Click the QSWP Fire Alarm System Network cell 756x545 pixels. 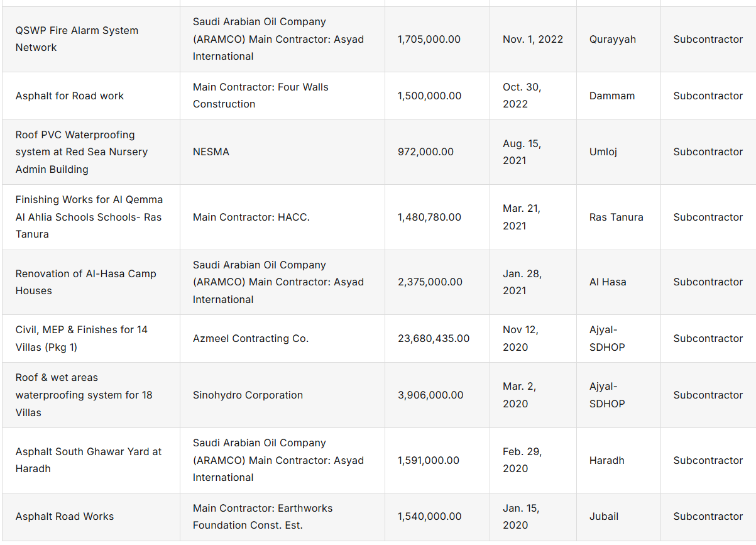pyautogui.click(x=77, y=39)
